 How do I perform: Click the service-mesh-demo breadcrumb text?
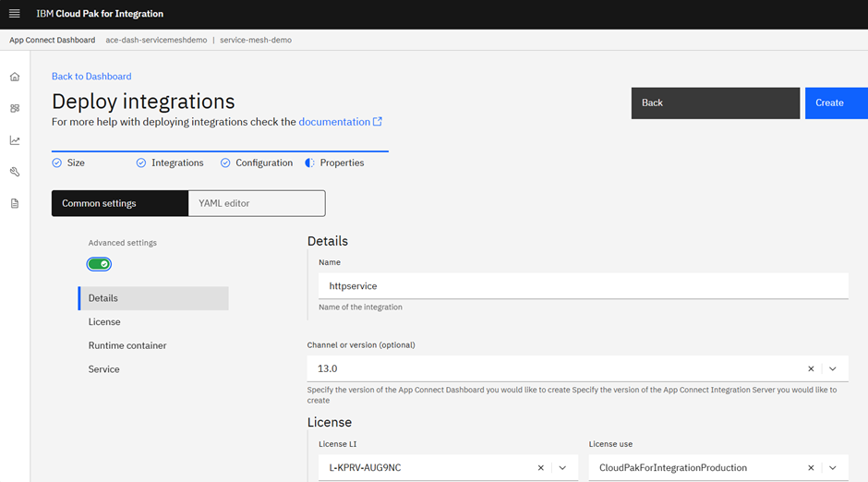(256, 40)
